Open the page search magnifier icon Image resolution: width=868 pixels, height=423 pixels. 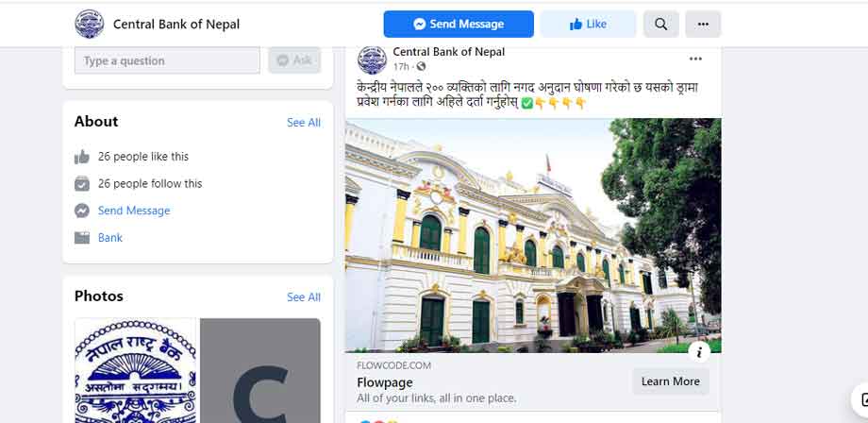[x=661, y=25]
